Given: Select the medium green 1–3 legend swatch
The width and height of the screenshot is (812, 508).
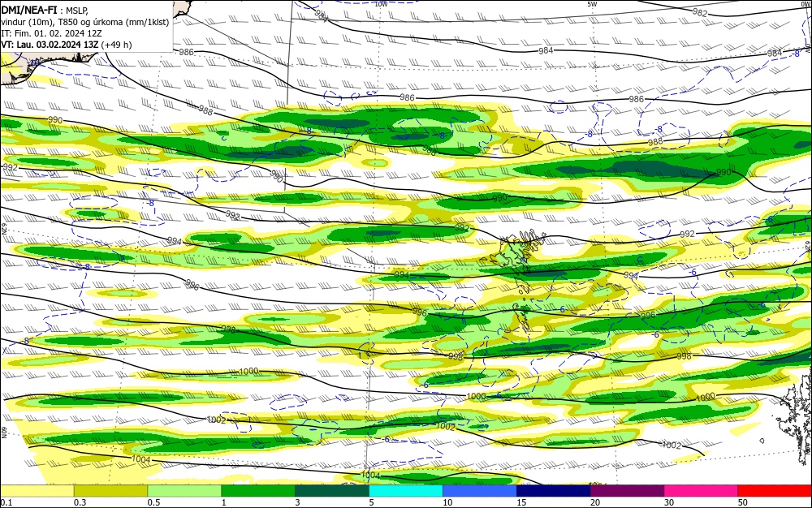Looking at the screenshot, I should (258, 491).
